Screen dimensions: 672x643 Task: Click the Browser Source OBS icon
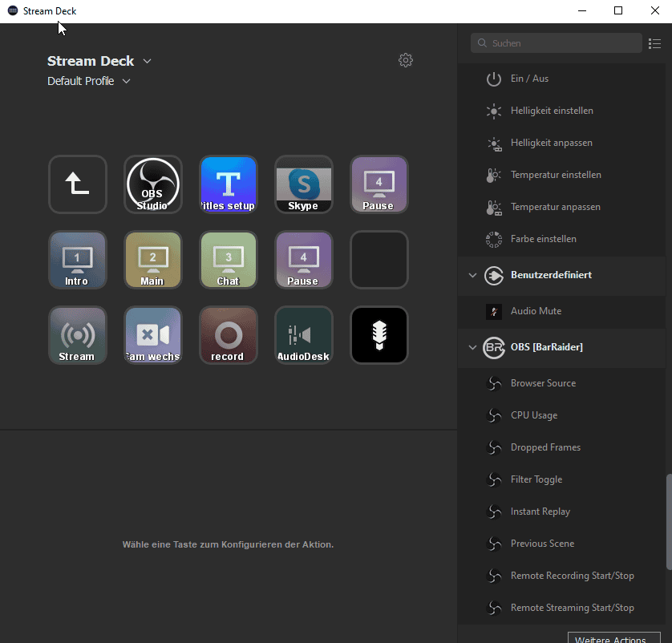point(494,383)
